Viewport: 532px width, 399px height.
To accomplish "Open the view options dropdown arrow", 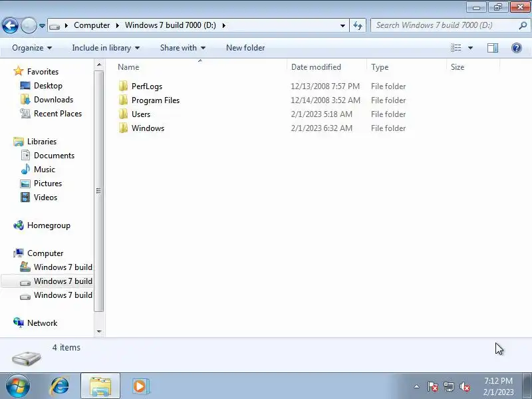I will coord(471,48).
